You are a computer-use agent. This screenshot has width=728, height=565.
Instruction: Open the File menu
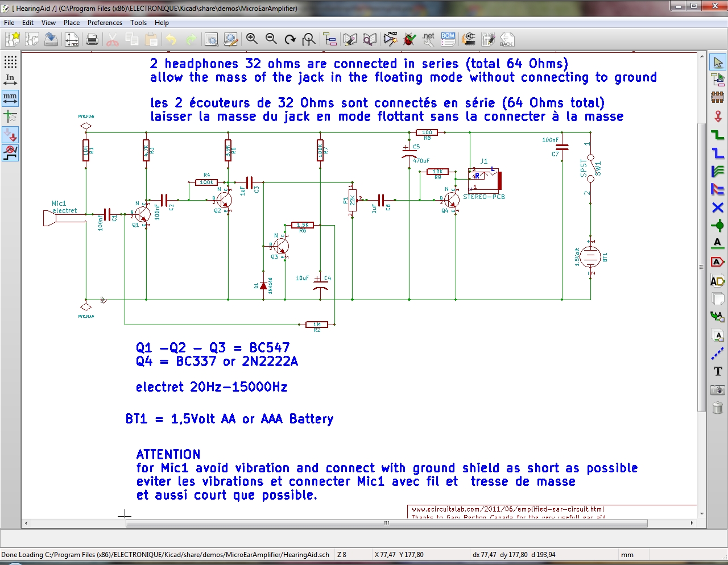[x=9, y=23]
